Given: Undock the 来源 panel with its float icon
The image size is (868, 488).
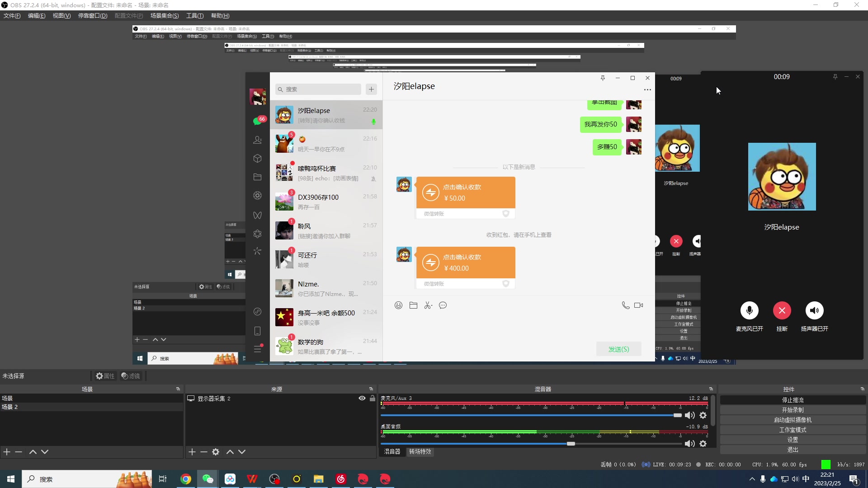Looking at the screenshot, I should coord(371,389).
